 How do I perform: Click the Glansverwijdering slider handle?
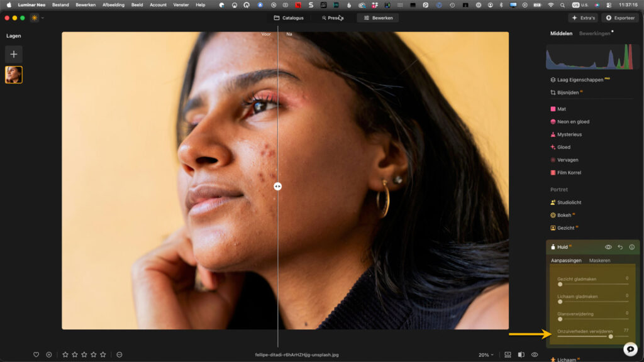[x=560, y=319]
